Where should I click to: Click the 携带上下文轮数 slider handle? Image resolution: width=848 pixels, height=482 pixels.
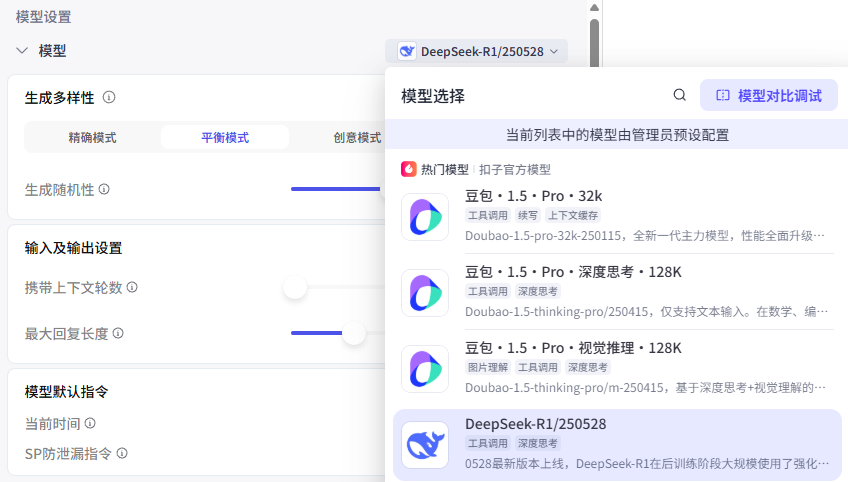coord(295,287)
